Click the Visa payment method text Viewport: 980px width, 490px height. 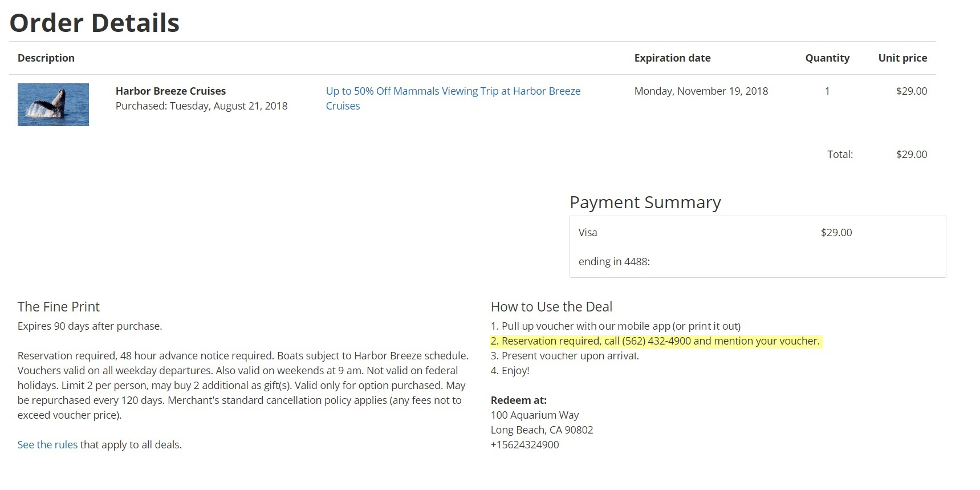click(588, 232)
